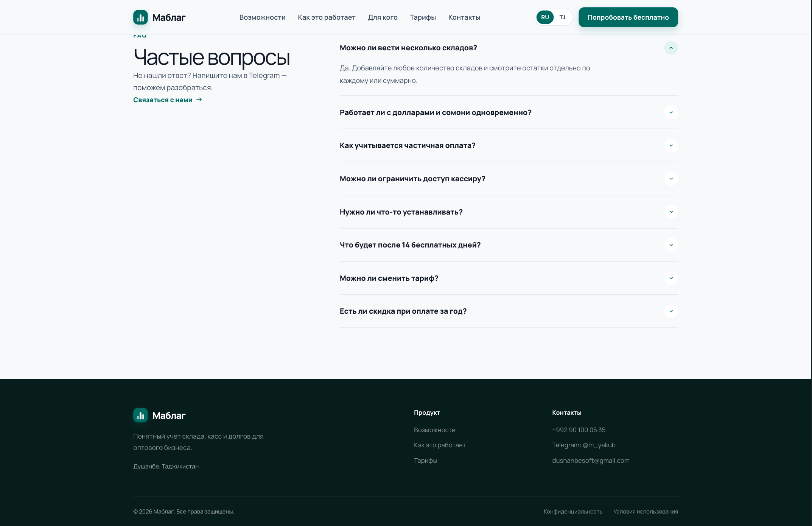Expand chevron for Как учитывается частичная оплата
This screenshot has width=812, height=526.
click(671, 146)
